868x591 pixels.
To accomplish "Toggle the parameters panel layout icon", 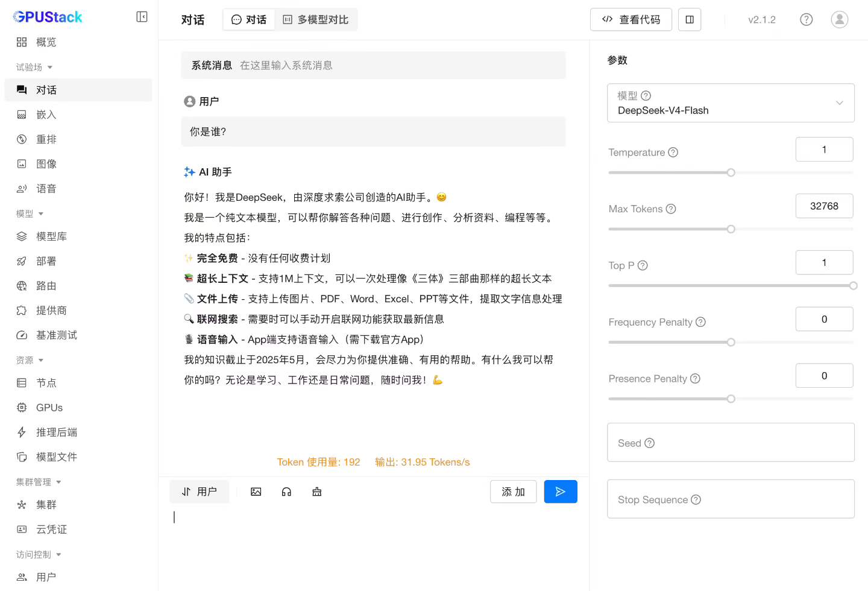I will tap(690, 19).
